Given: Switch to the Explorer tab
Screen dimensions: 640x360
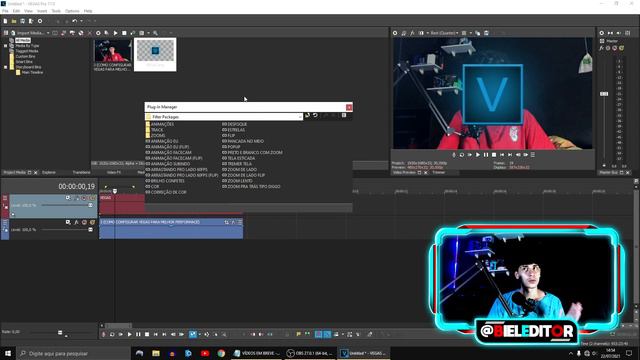Looking at the screenshot, I should pyautogui.click(x=49, y=172).
